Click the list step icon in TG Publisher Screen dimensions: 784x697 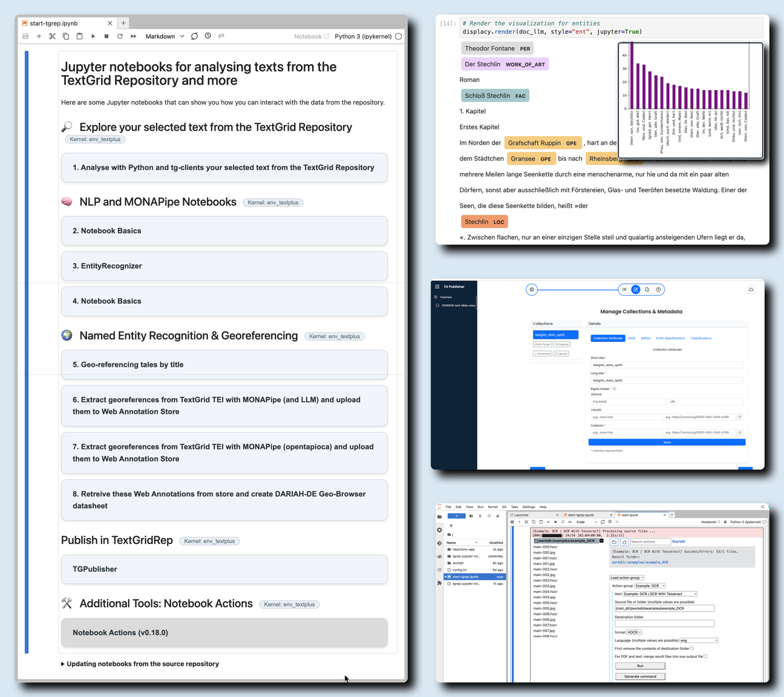624,290
